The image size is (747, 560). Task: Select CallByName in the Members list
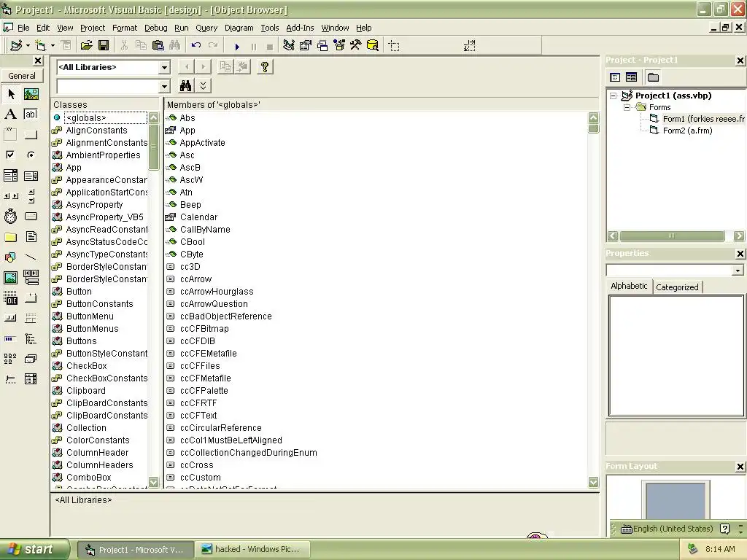[x=205, y=230]
